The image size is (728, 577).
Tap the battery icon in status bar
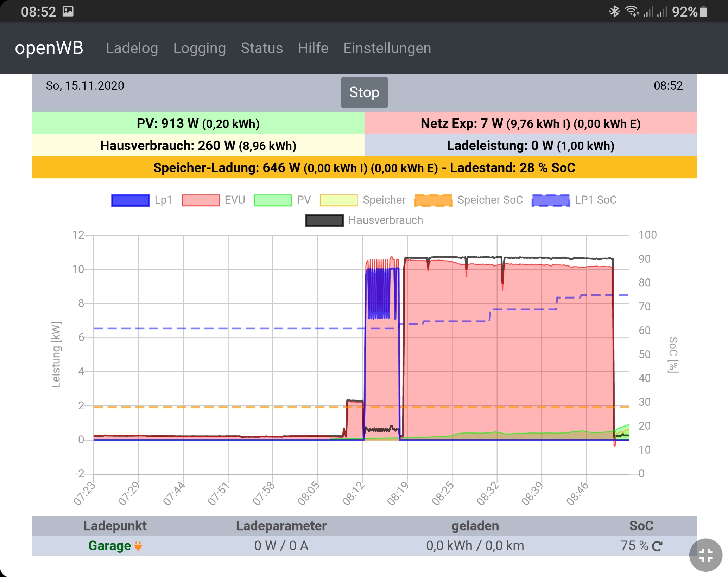(703, 12)
